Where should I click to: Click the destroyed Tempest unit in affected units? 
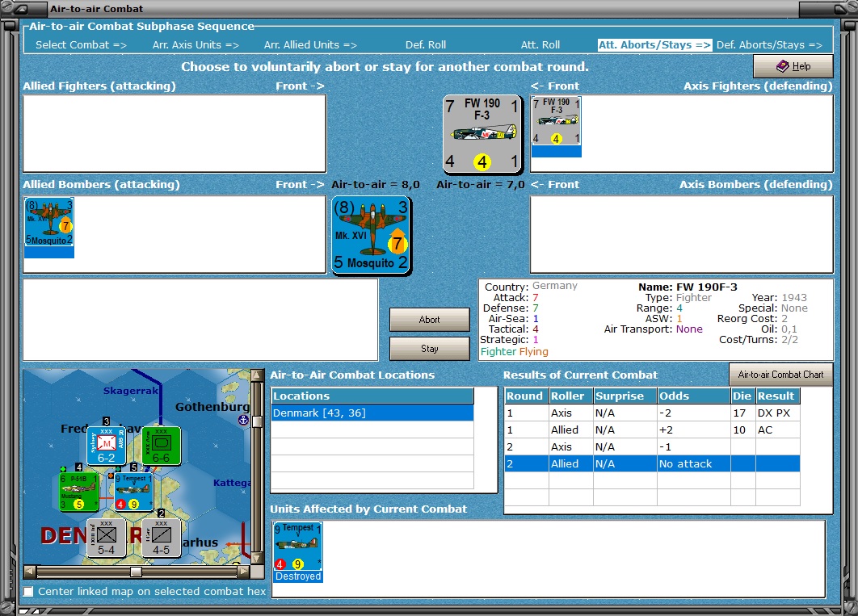pyautogui.click(x=298, y=547)
